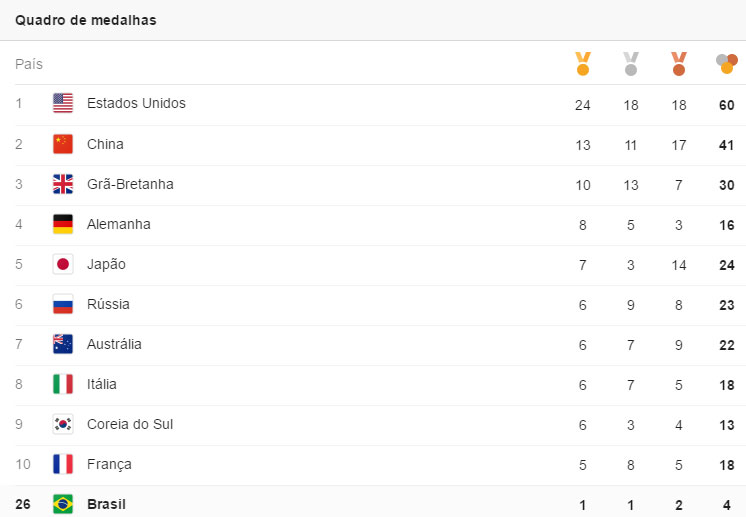
Task: Click the total medals column icon
Action: [726, 64]
